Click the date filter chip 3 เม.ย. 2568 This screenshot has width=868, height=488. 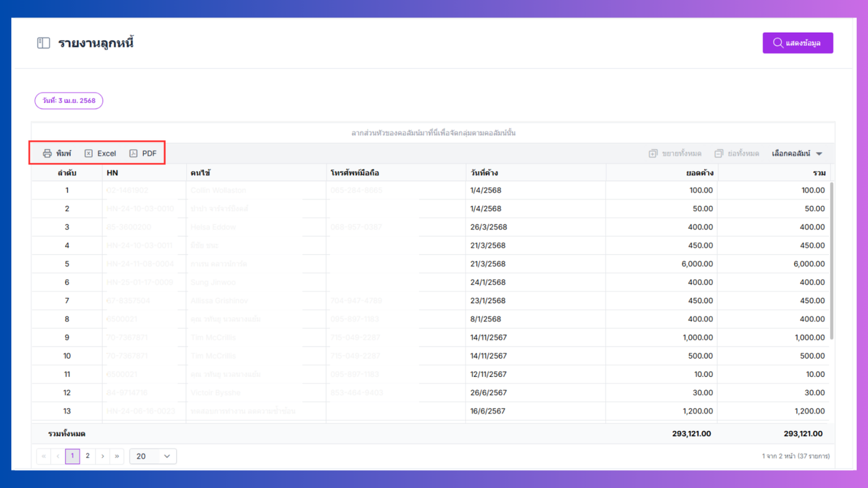pos(69,100)
